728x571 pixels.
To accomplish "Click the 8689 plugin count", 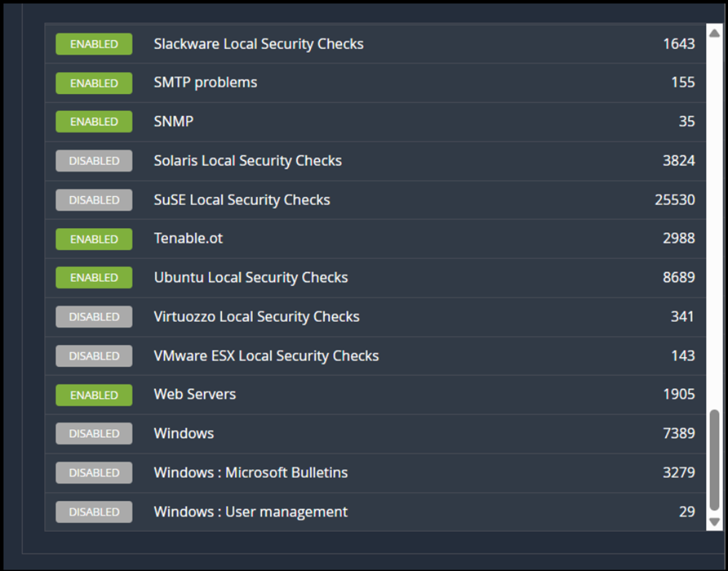I will click(x=679, y=277).
